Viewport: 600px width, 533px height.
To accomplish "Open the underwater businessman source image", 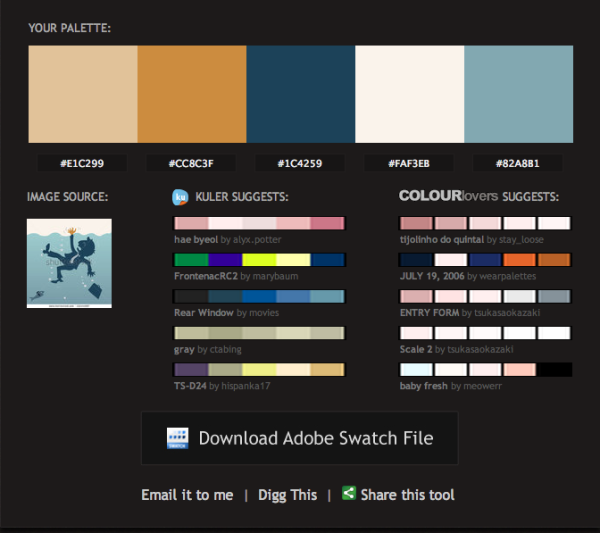I will tap(69, 263).
